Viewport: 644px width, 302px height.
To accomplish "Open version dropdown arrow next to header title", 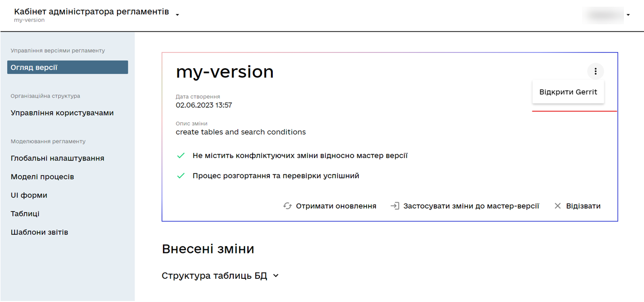I will (x=177, y=15).
